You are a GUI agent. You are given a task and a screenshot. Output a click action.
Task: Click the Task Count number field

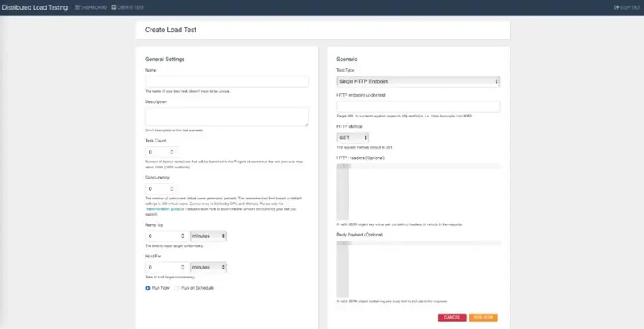click(162, 152)
